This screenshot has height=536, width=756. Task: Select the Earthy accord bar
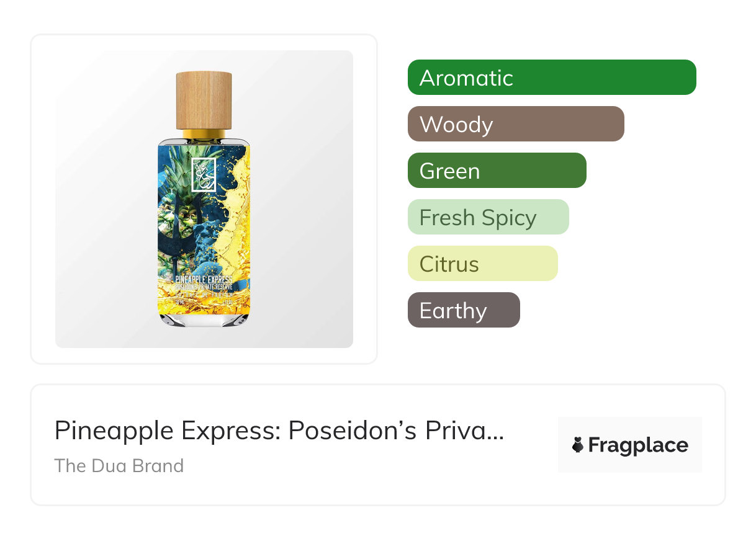[463, 310]
